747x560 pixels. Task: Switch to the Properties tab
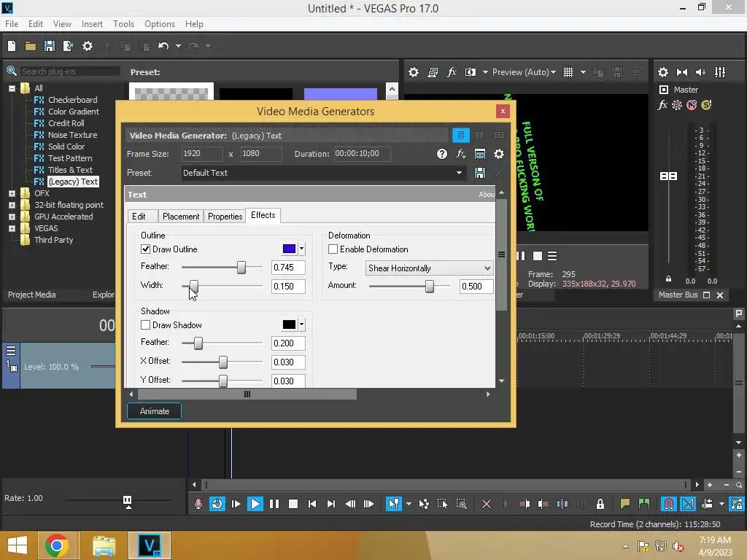[225, 216]
